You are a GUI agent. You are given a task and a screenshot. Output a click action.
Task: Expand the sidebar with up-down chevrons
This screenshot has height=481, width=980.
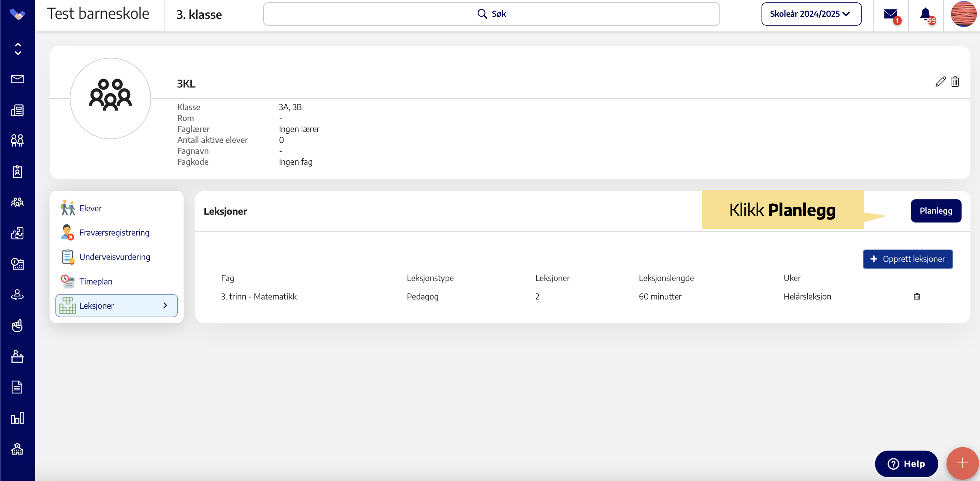17,49
